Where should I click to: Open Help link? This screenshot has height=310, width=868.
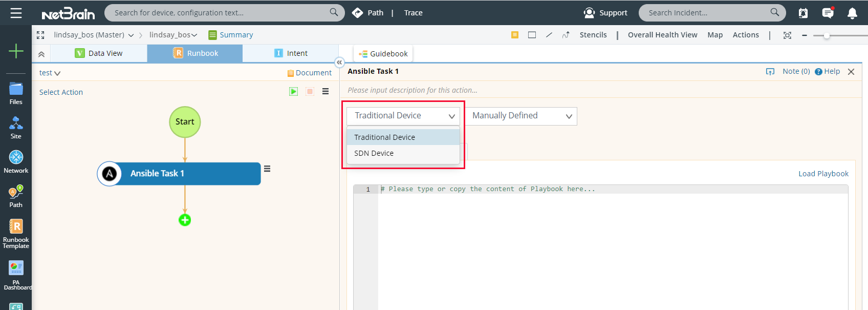[x=828, y=71]
